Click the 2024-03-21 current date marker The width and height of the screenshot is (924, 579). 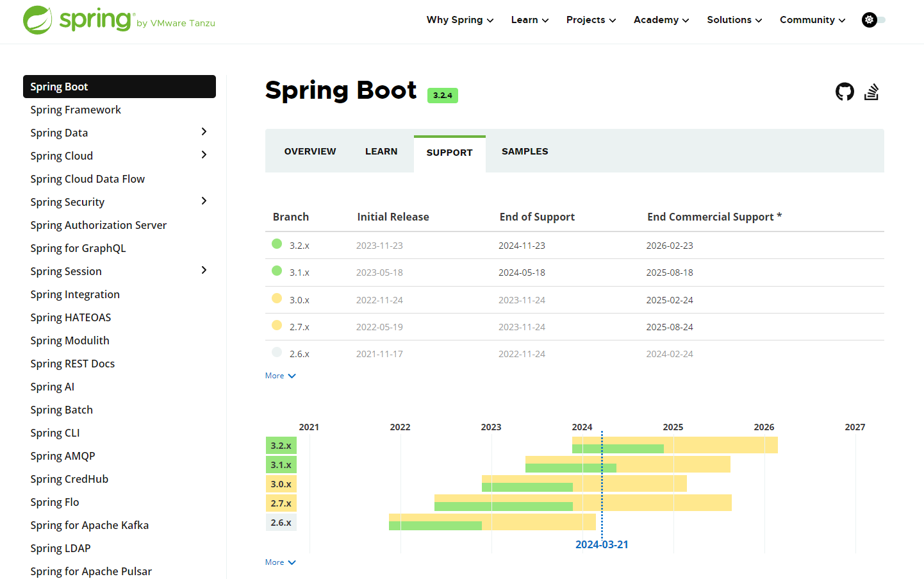point(602,544)
